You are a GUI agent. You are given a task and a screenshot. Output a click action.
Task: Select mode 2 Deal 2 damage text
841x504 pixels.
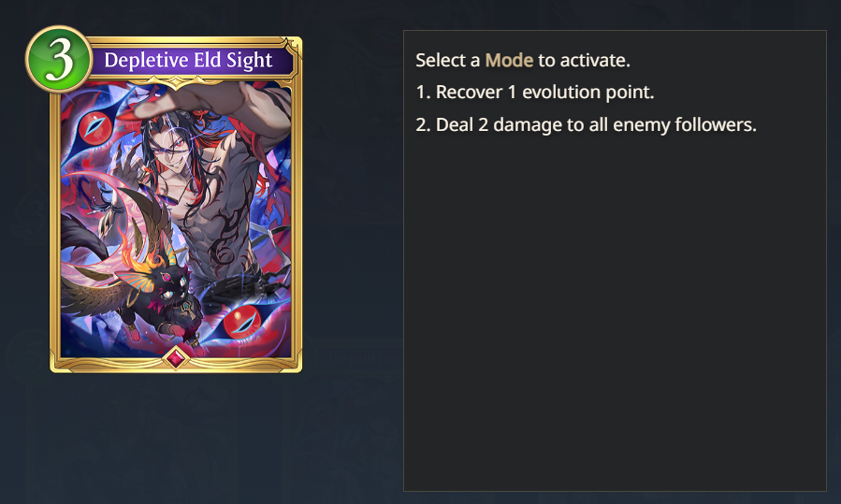586,125
